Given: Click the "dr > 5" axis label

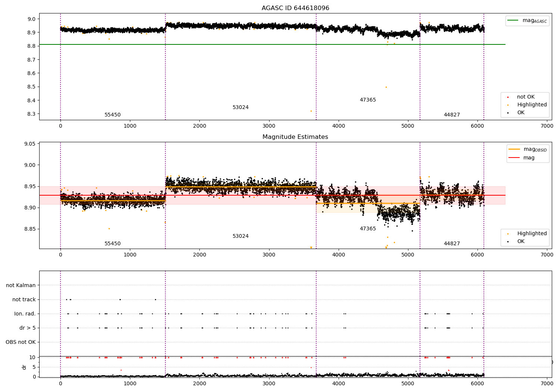Looking at the screenshot, I should 28,328.
